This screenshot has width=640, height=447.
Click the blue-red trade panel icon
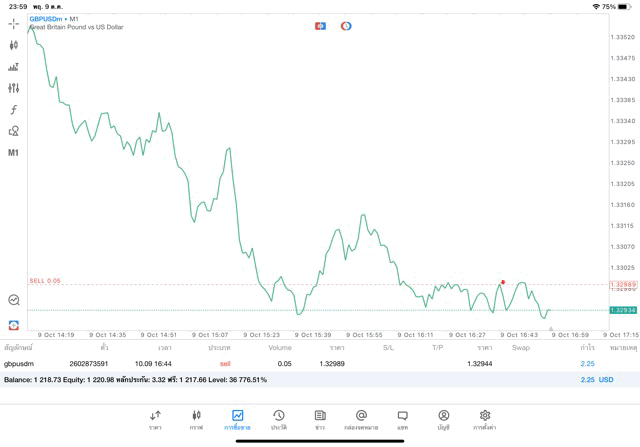(x=320, y=26)
